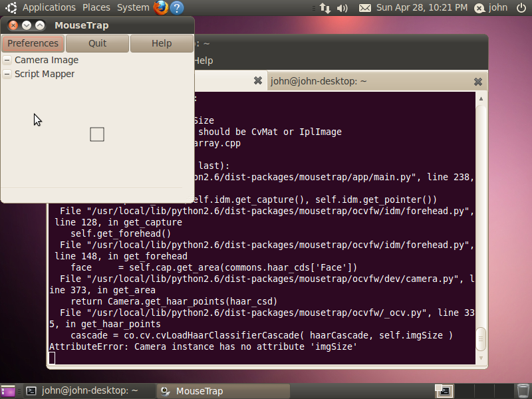Open the power session menu icon

click(x=521, y=8)
